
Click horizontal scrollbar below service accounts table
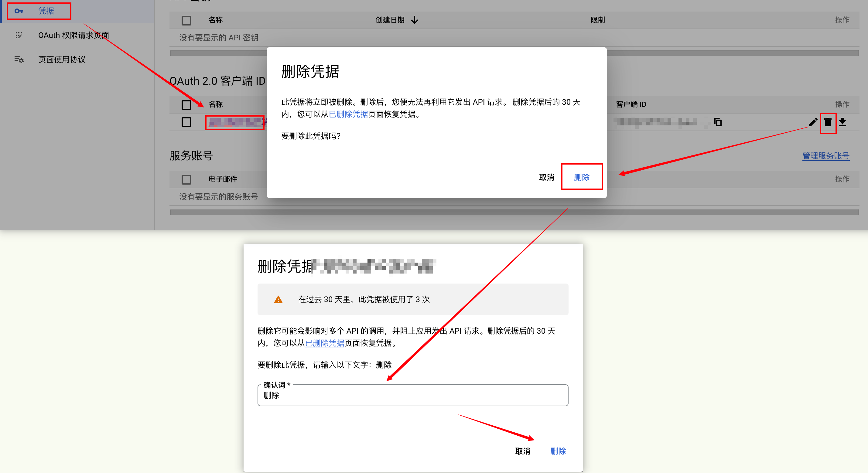pyautogui.click(x=514, y=212)
